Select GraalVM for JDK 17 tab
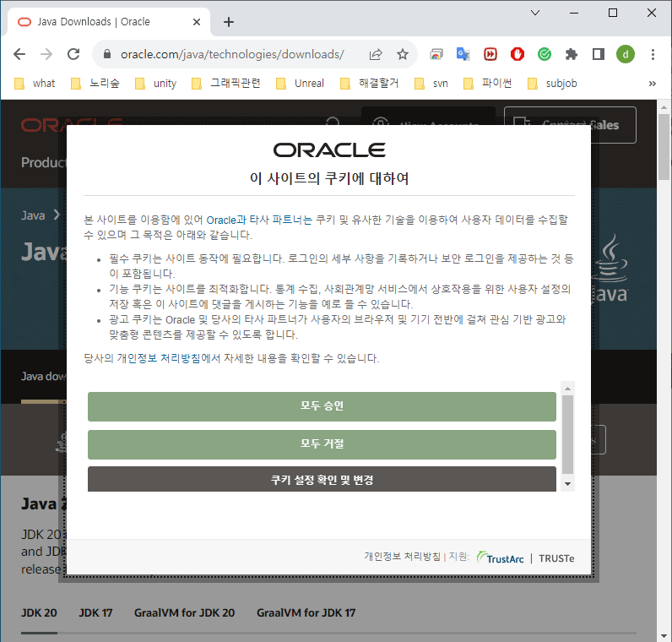The height and width of the screenshot is (642, 672). pos(306,612)
